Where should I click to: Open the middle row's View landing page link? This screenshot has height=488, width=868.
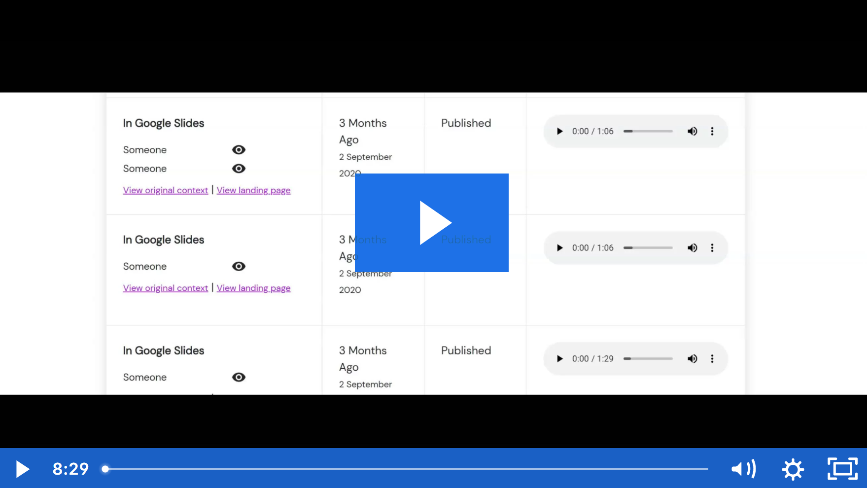(x=254, y=288)
